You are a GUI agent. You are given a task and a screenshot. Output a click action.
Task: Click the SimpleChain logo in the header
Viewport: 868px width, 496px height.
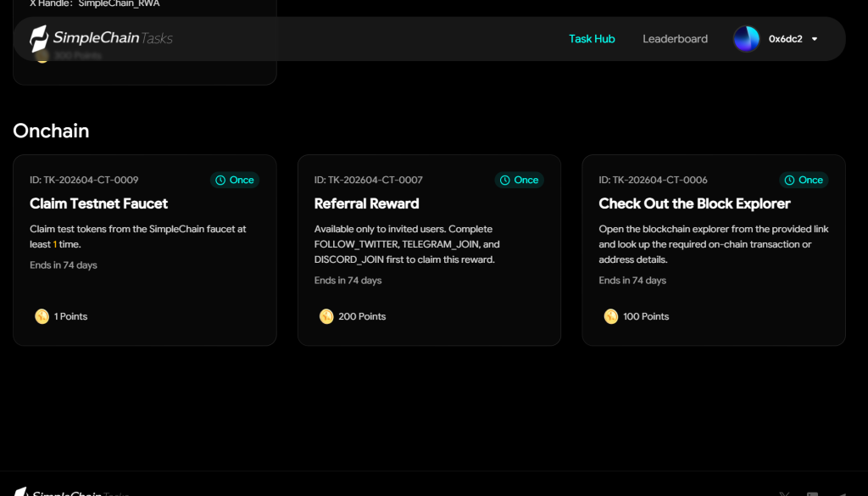tap(100, 38)
